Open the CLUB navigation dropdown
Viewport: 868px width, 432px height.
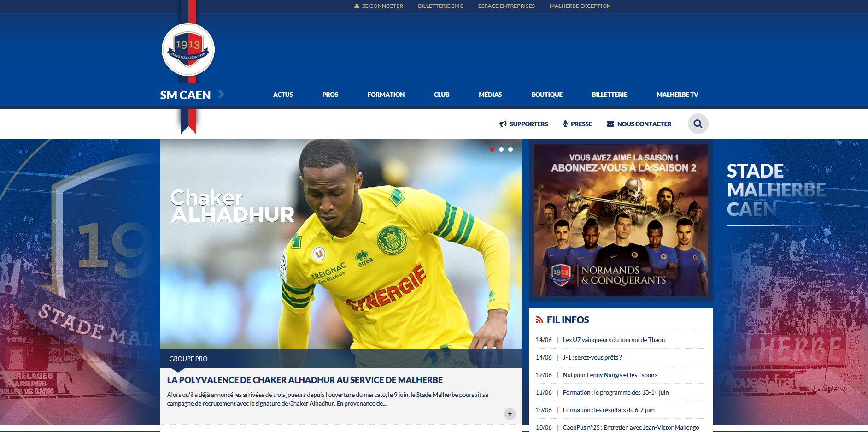click(441, 95)
